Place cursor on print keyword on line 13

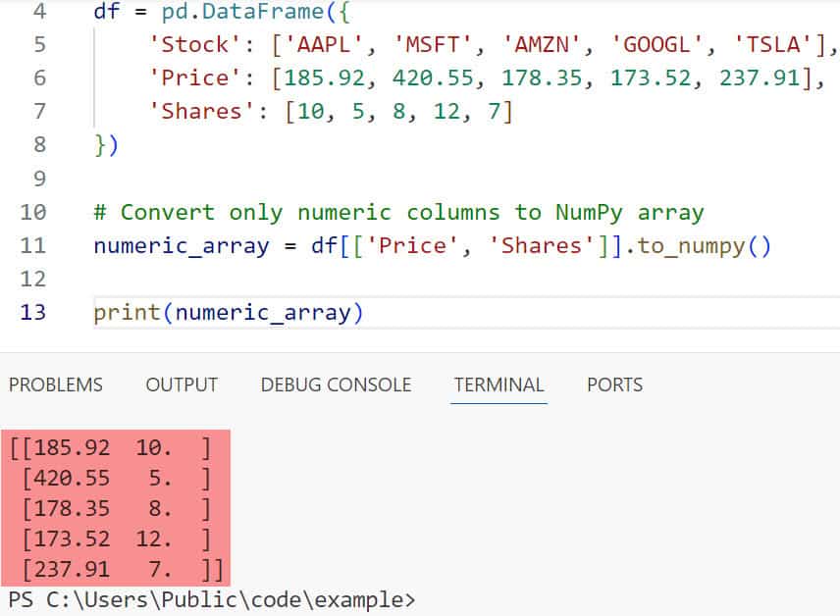127,313
